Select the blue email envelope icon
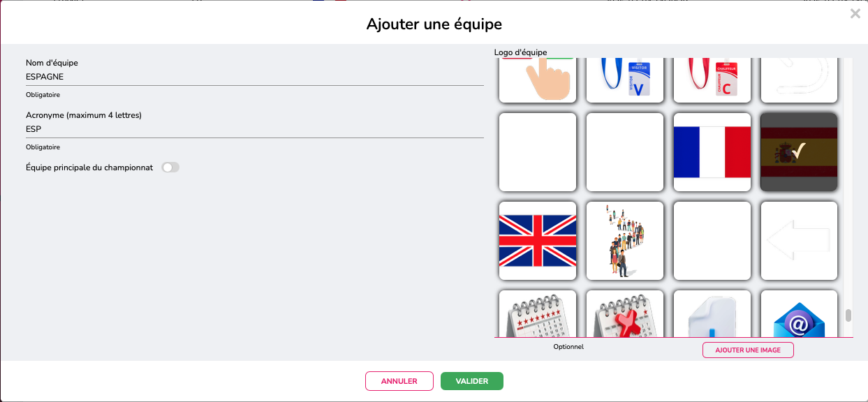Image resolution: width=868 pixels, height=402 pixels. pos(799,313)
